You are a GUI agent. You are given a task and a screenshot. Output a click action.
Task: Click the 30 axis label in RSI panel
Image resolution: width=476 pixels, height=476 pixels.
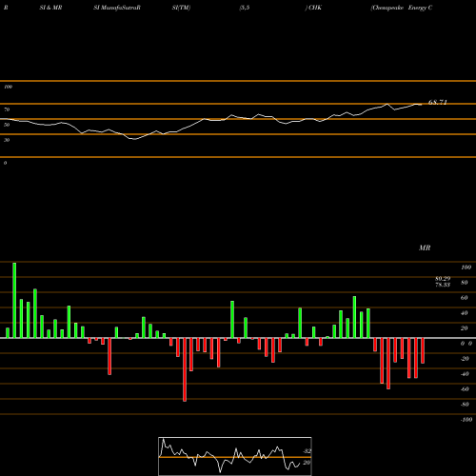pos(7,140)
